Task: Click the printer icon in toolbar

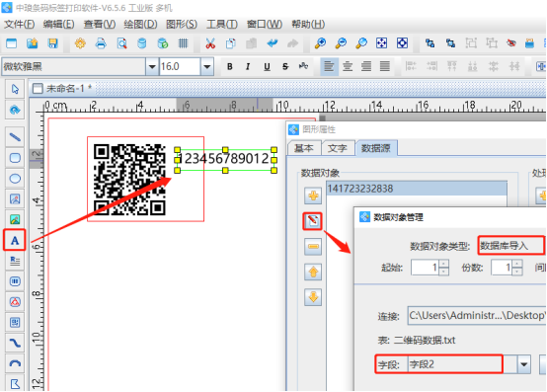Action: click(x=101, y=43)
